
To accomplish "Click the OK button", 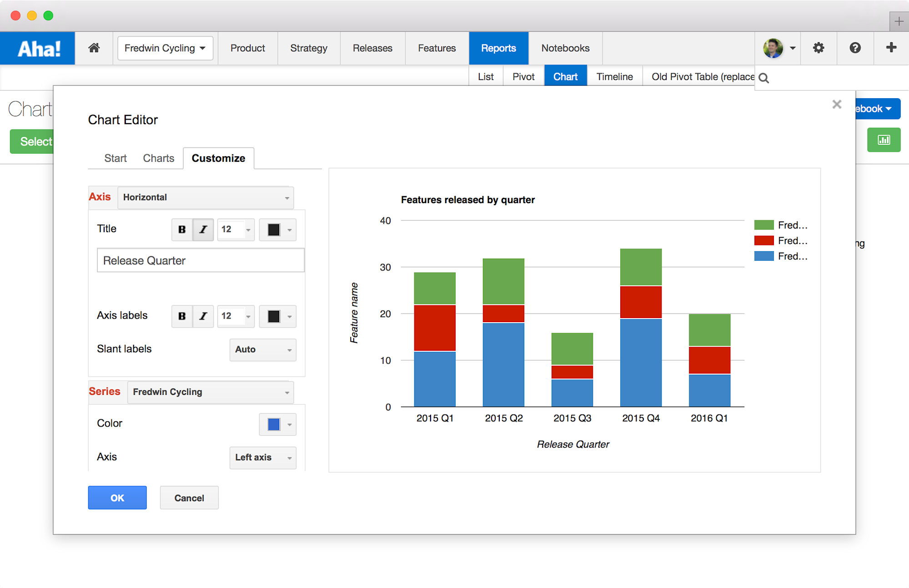I will [117, 498].
